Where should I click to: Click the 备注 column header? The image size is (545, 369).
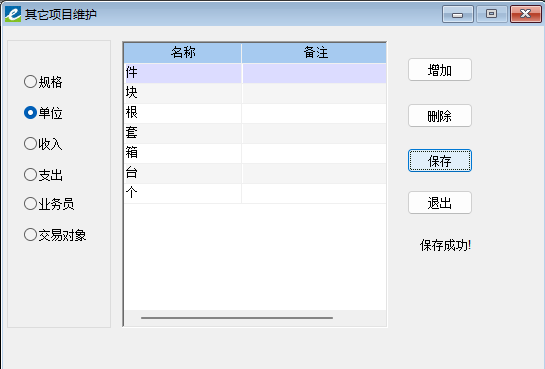pyautogui.click(x=314, y=53)
